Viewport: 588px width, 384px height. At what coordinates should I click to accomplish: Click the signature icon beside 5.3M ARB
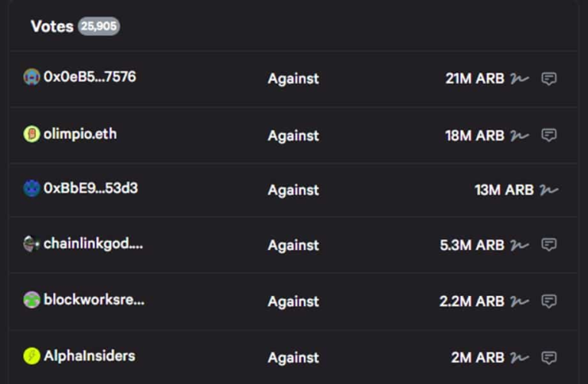520,245
